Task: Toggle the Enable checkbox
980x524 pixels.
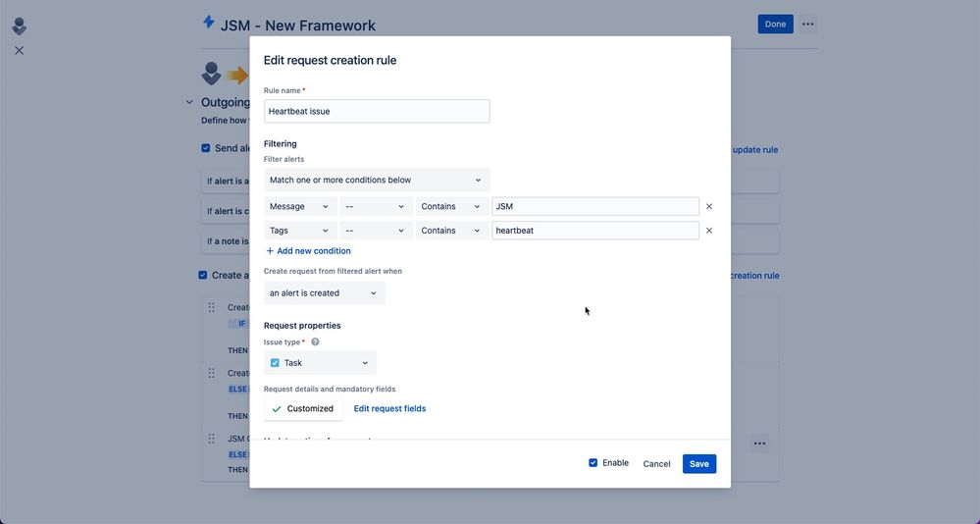Action: tap(593, 463)
